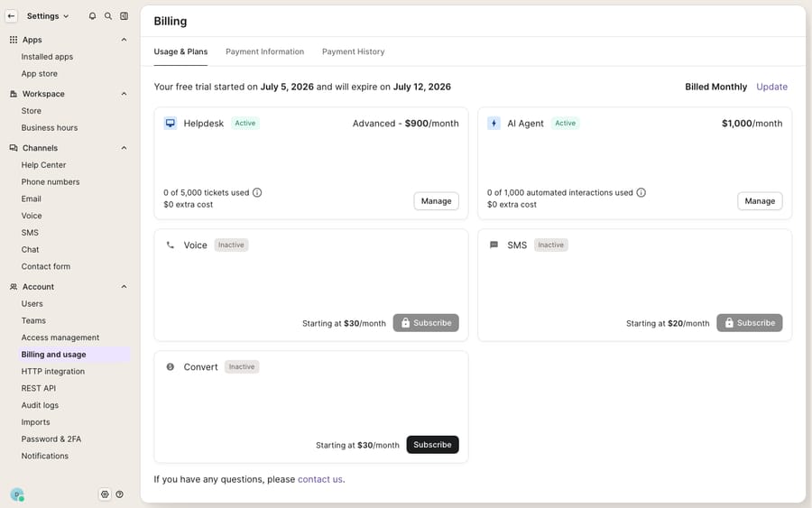Switch to the Usage & Plans tab
The height and width of the screenshot is (508, 812).
click(180, 51)
